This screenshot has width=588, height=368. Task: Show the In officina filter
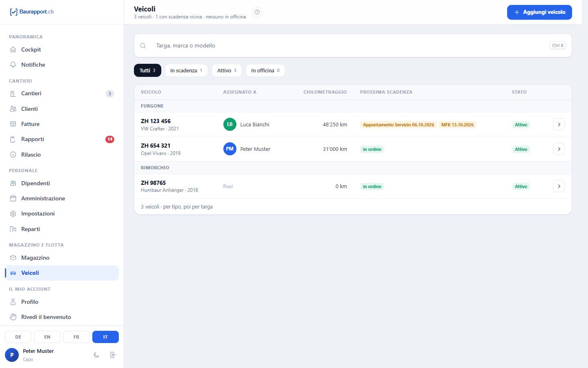tap(265, 70)
